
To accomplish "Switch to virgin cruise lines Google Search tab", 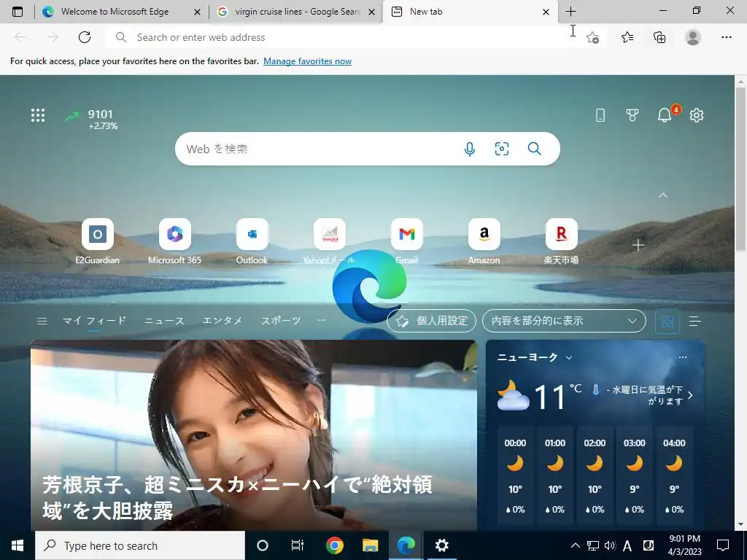I will pyautogui.click(x=298, y=12).
